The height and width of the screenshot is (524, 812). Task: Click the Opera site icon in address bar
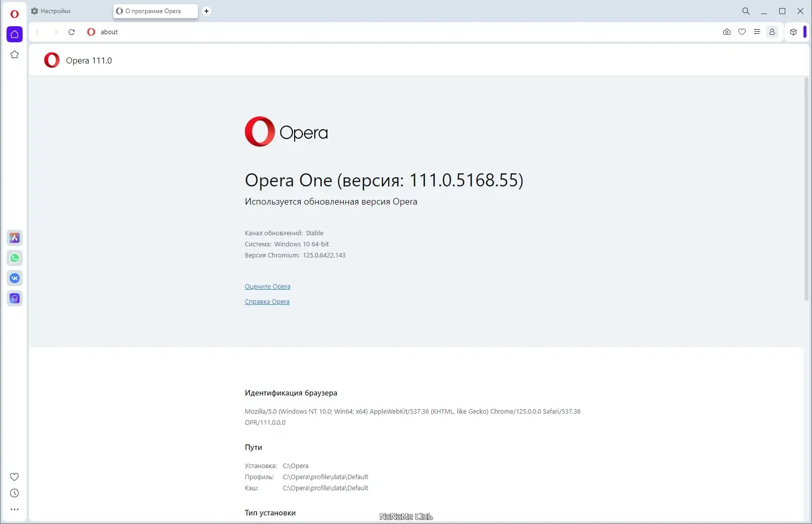[91, 32]
